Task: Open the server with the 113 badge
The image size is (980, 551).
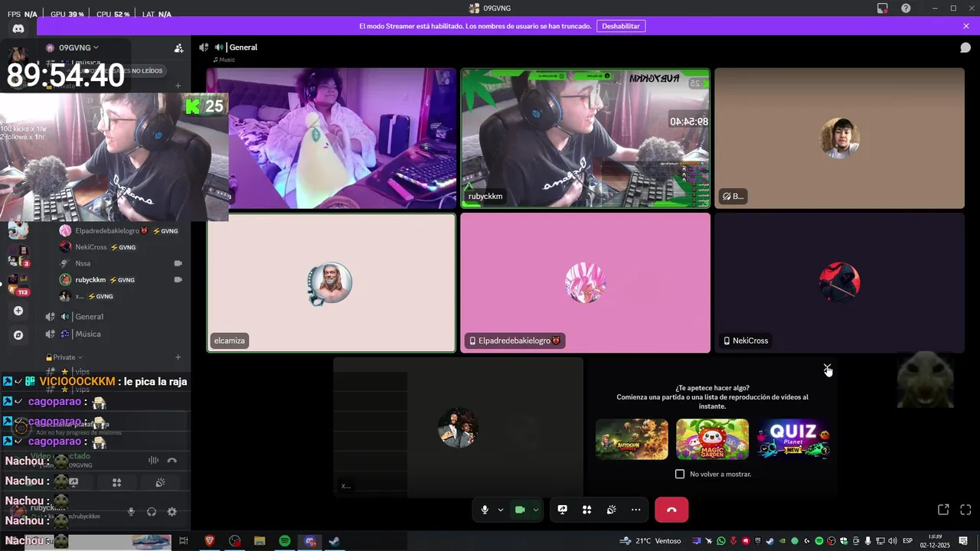Action: (x=18, y=283)
